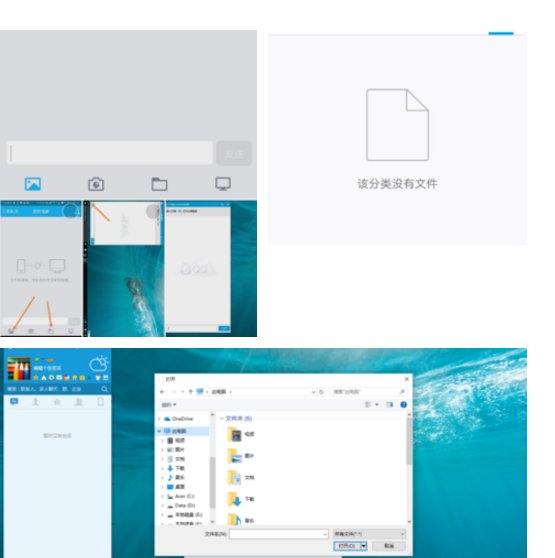Expand the view options dropdown arrow

[x=377, y=405]
